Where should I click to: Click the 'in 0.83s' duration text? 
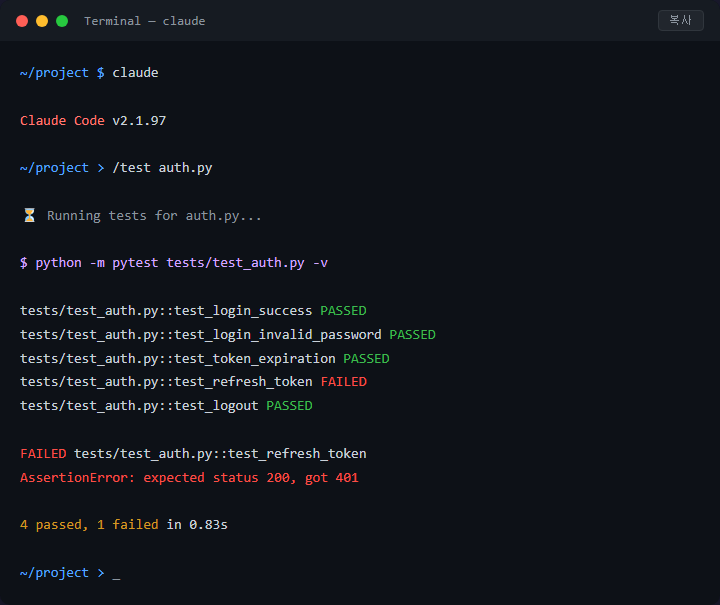pos(197,525)
